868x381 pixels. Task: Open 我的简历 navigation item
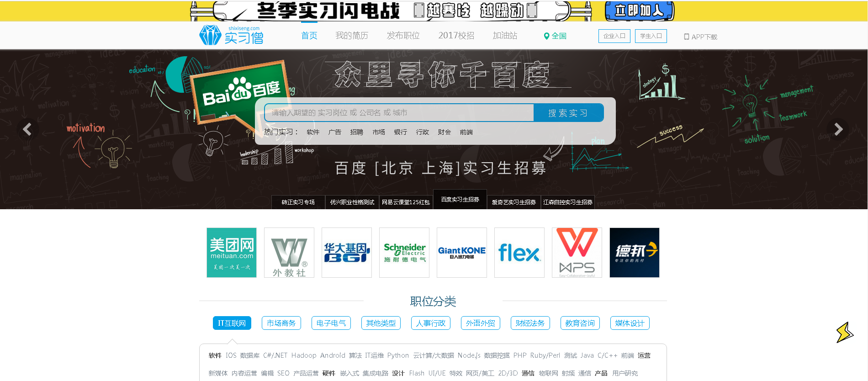352,36
